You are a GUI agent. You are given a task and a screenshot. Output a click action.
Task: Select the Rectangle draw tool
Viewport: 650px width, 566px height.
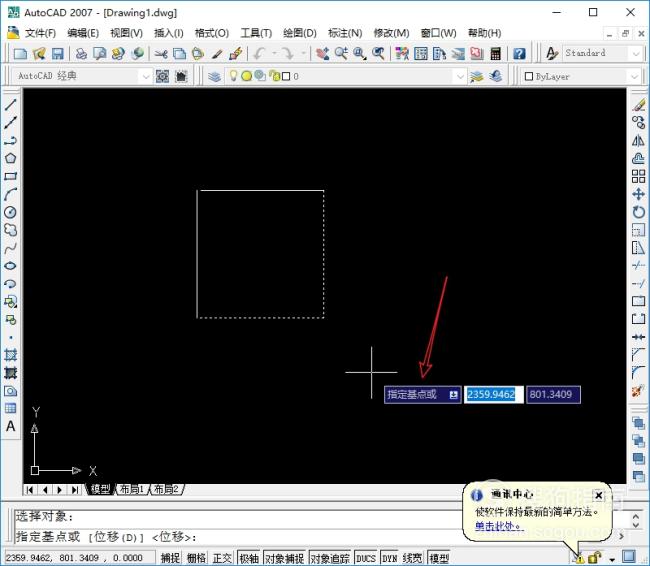[x=10, y=176]
